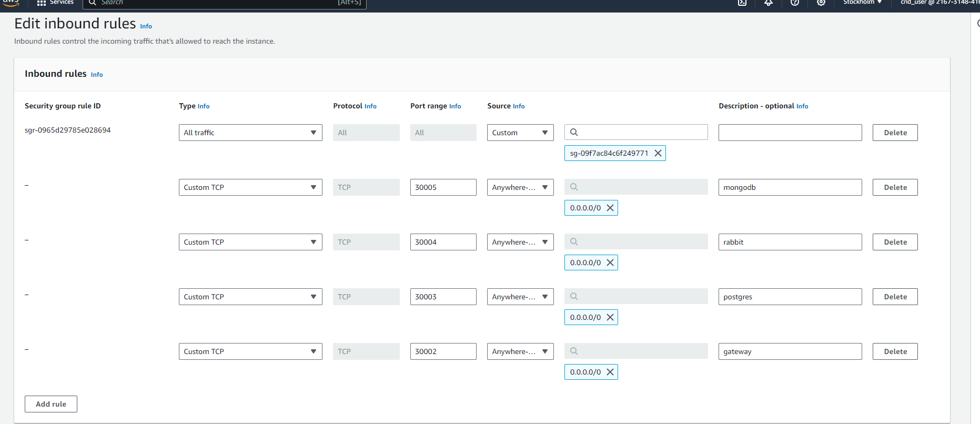Delete the mongodb inbound rule
Image resolution: width=980 pixels, height=424 pixels.
click(895, 187)
